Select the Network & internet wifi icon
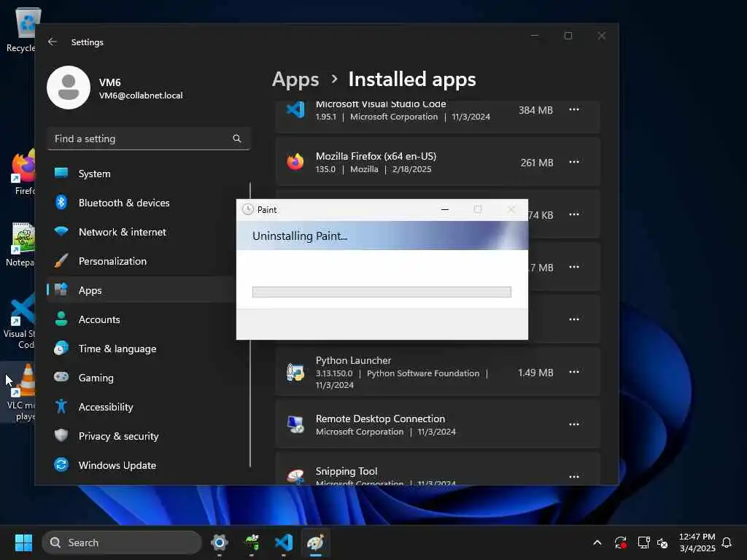 click(61, 231)
